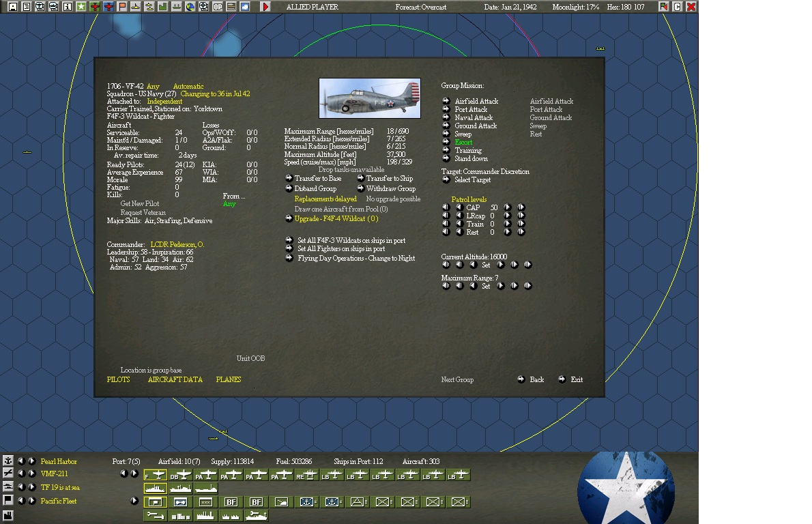Click Set for Current Altitude
Screen dimensions: 812x524
[x=486, y=265]
